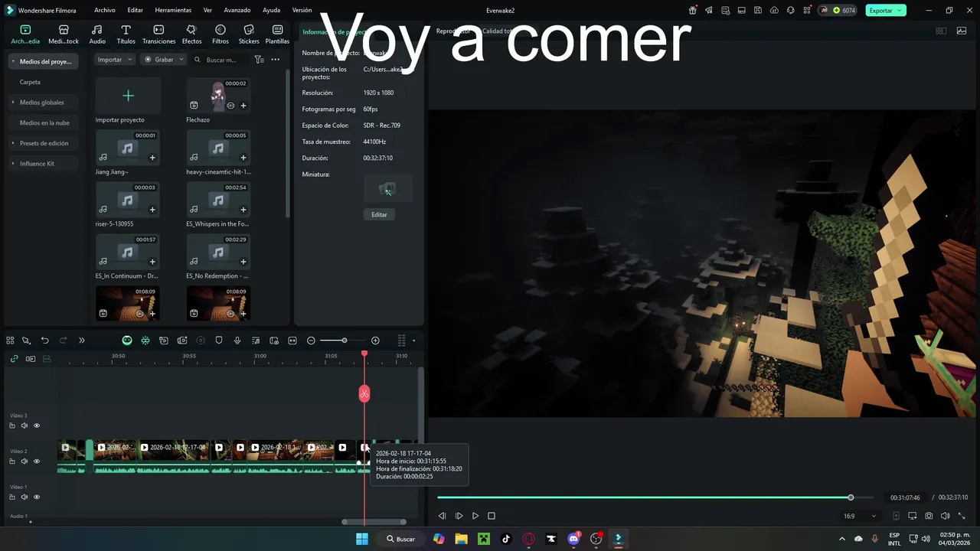Open the Exportar dropdown arrow
Viewport: 980px width, 551px height.
click(900, 11)
